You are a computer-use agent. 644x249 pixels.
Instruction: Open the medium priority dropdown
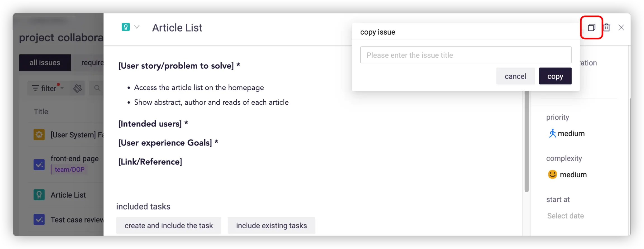coord(567,133)
